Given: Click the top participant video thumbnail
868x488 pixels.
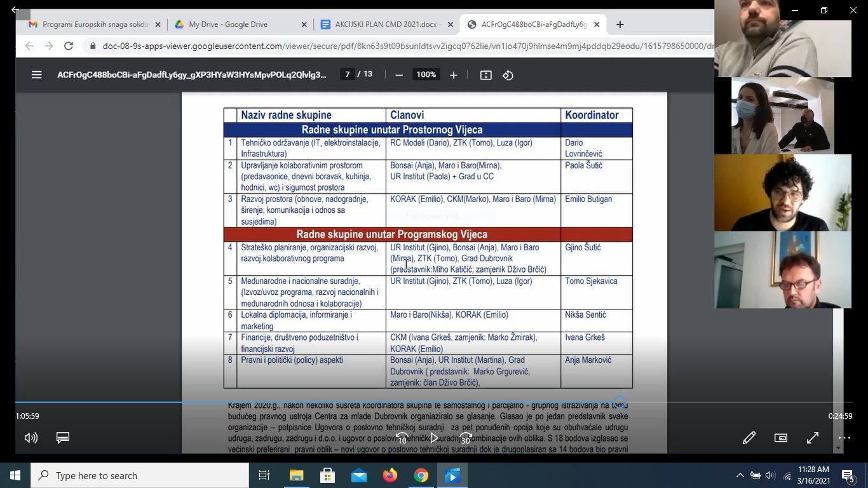Looking at the screenshot, I should 783,38.
